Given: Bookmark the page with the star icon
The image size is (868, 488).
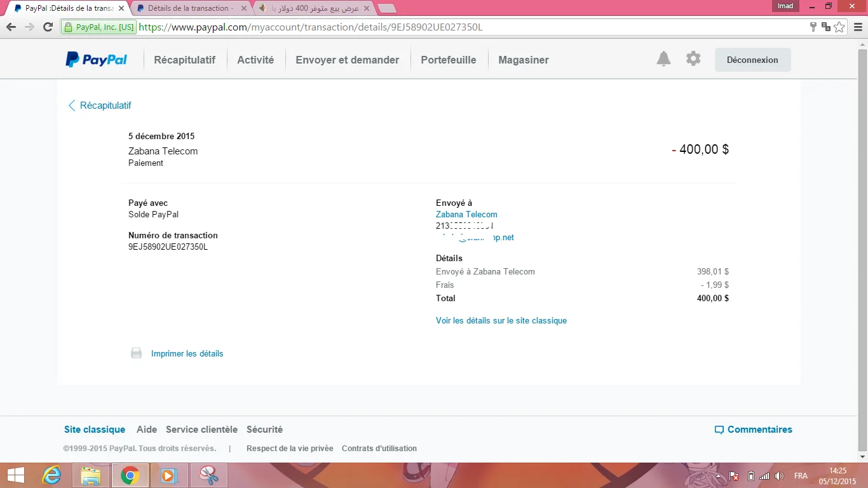Looking at the screenshot, I should click(839, 27).
